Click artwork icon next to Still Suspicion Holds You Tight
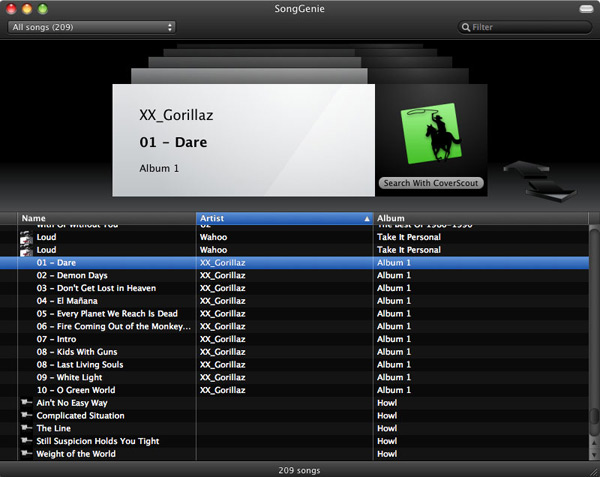The image size is (600, 477). pyautogui.click(x=26, y=440)
